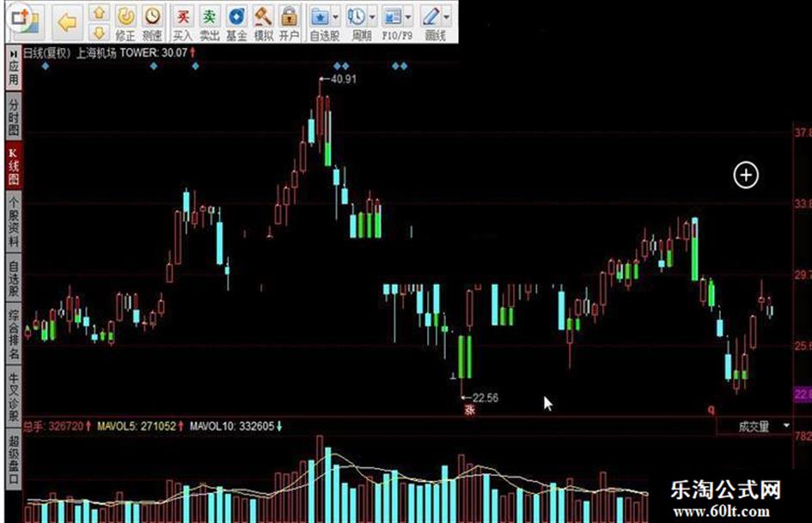Viewport: 812px width, 523px height.
Task: Switch to the 分时图 sidebar tab
Action: 14,116
